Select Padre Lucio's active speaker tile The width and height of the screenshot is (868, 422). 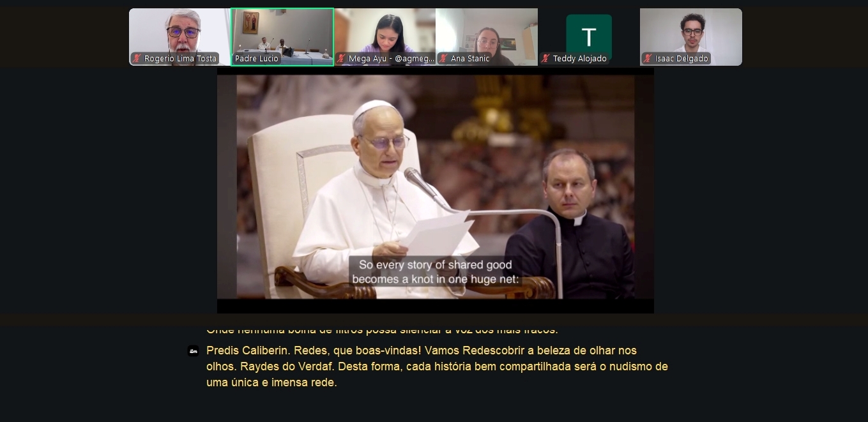pyautogui.click(x=282, y=32)
